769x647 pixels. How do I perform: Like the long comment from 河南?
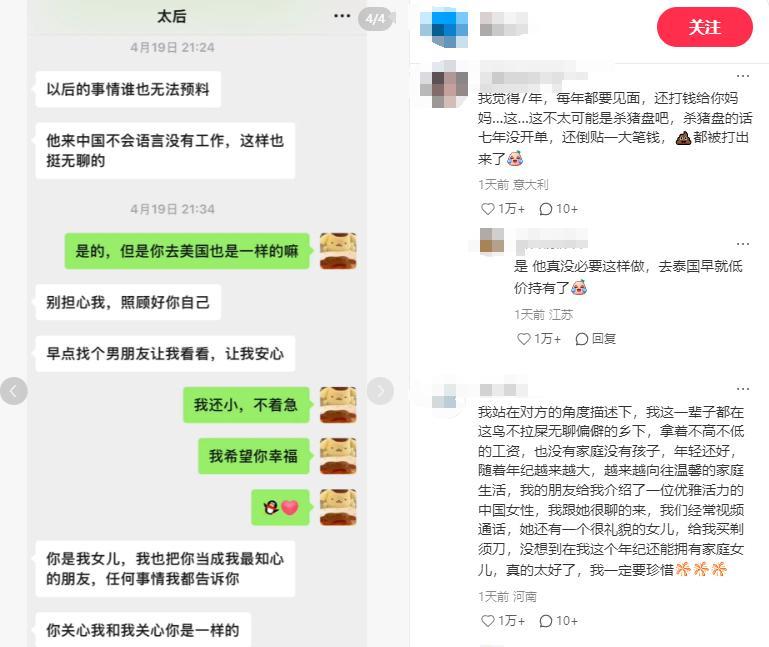click(x=503, y=621)
